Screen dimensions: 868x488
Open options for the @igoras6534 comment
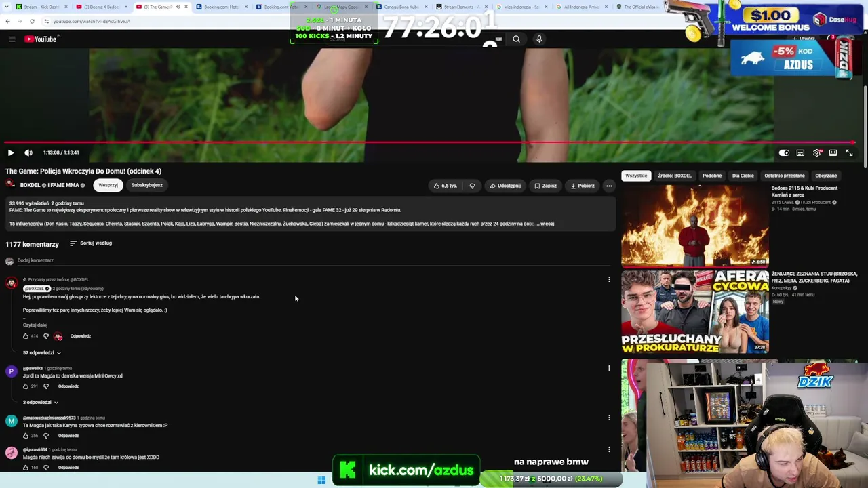click(x=609, y=449)
